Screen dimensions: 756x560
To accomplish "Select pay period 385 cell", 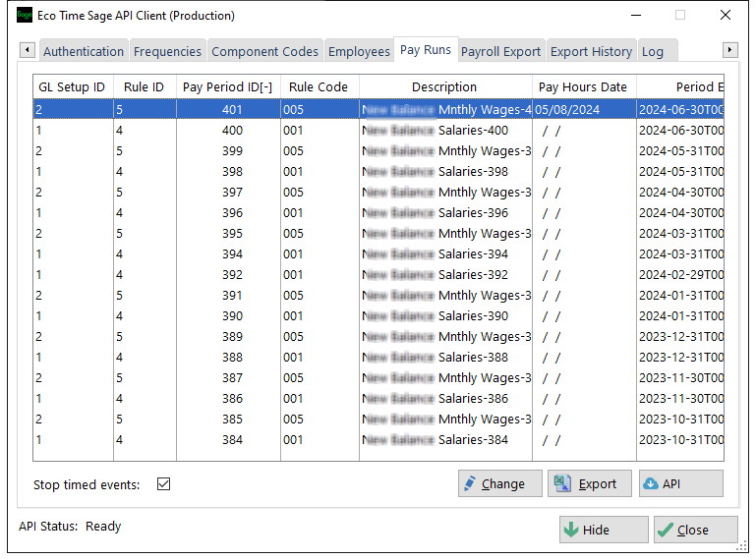I will pyautogui.click(x=228, y=420).
